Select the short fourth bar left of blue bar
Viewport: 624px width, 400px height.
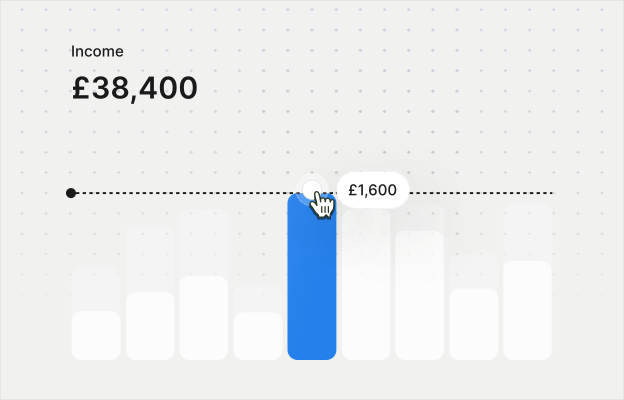point(258,336)
